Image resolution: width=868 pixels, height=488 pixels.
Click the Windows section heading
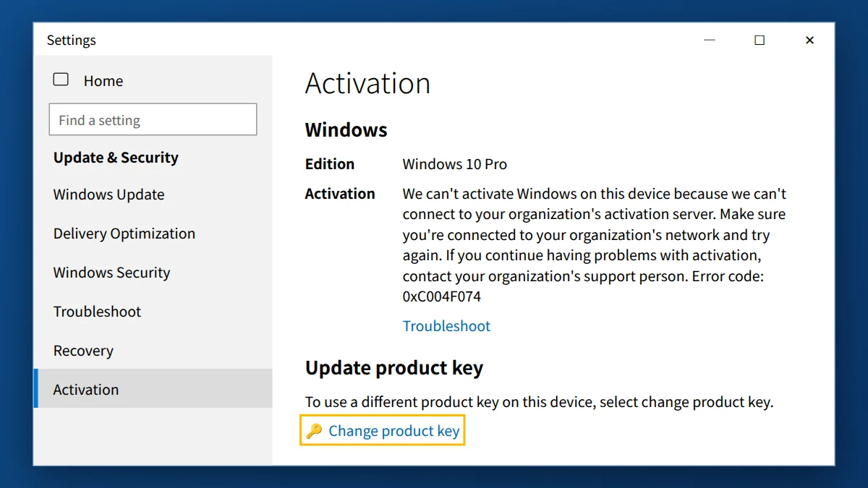[346, 130]
